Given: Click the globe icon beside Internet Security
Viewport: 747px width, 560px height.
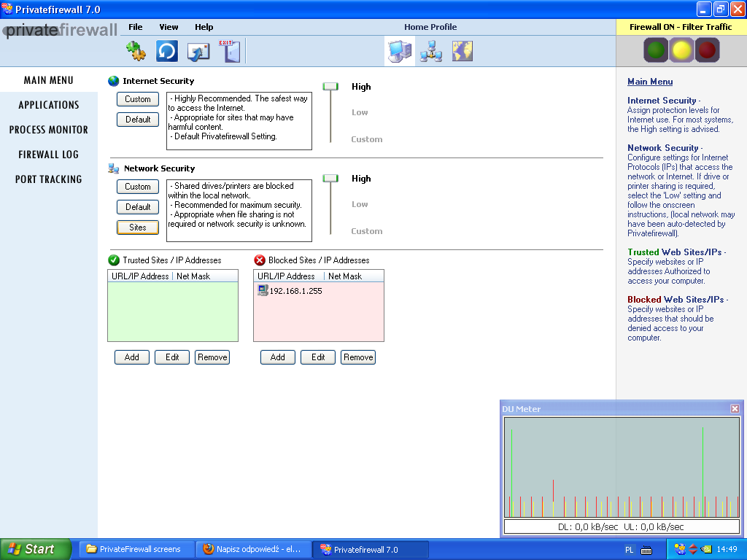Looking at the screenshot, I should click(x=113, y=81).
